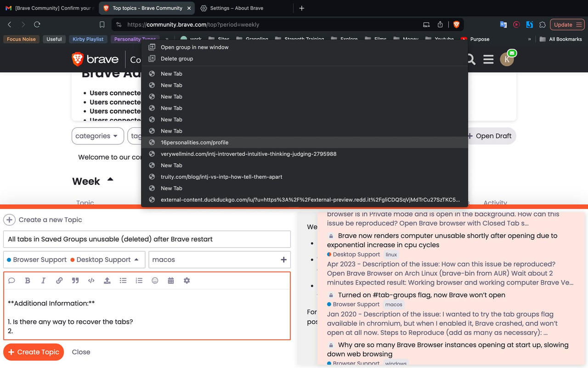Viewport: 588px width, 368px height.
Task: Open the 16personalities.com/profile entry
Action: pos(304,142)
